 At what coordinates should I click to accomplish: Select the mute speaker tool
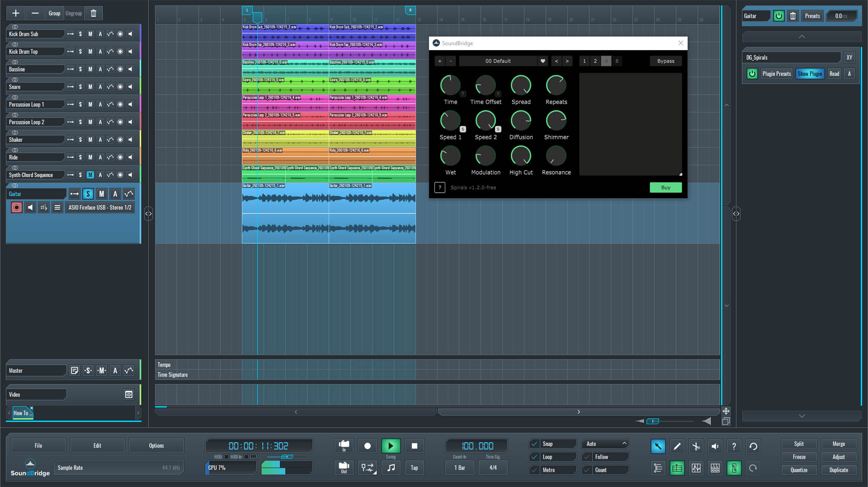point(715,446)
